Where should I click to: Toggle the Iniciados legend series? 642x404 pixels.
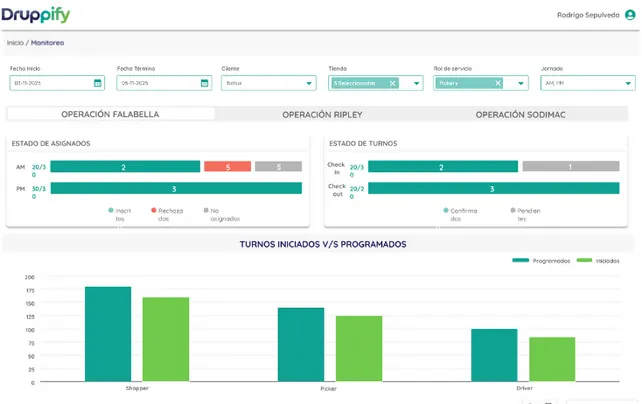tap(598, 261)
